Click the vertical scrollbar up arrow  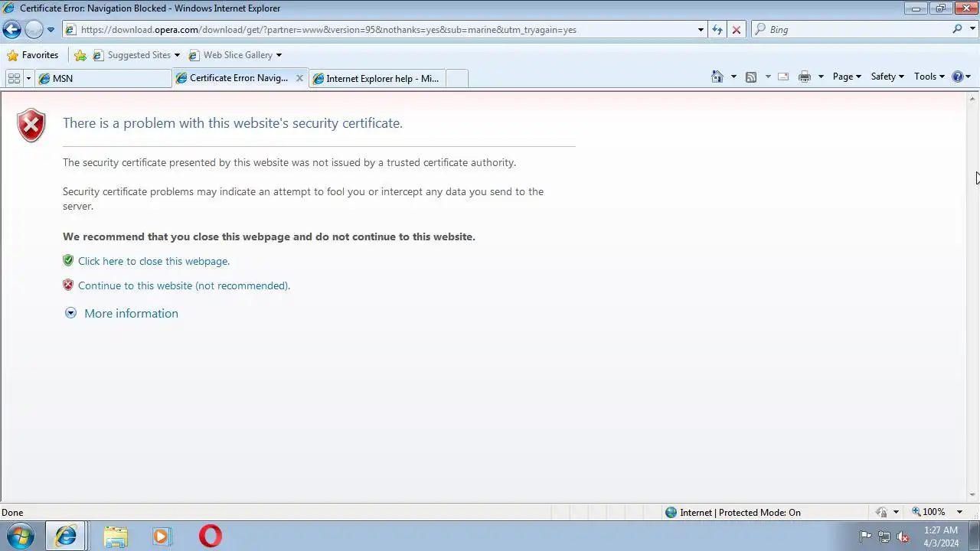point(973,99)
